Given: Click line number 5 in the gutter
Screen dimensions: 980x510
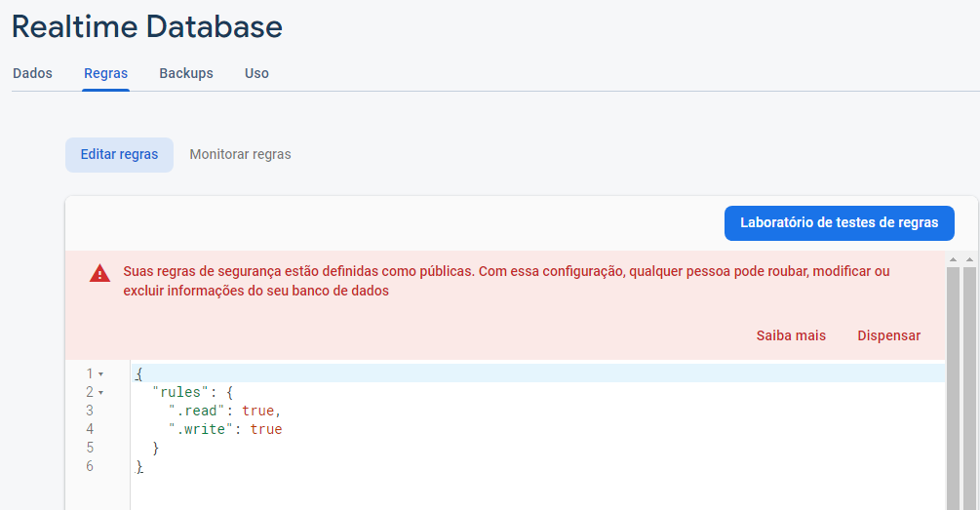Looking at the screenshot, I should coord(90,448).
